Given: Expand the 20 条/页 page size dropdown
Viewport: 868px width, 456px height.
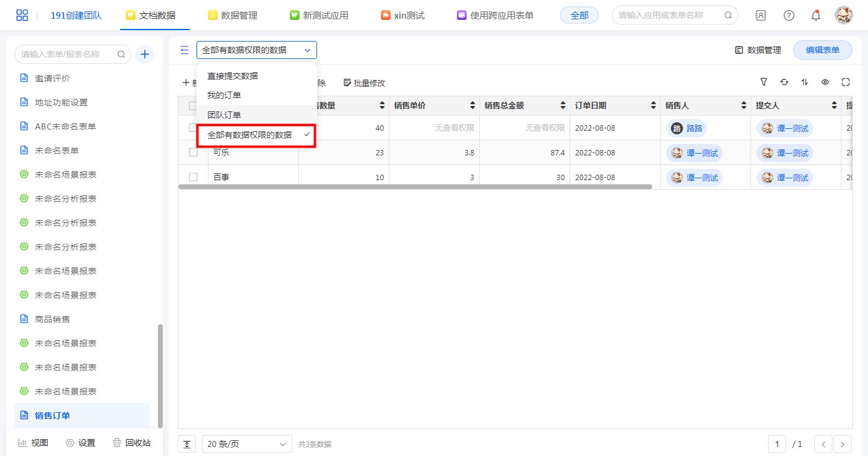Looking at the screenshot, I should [x=247, y=445].
